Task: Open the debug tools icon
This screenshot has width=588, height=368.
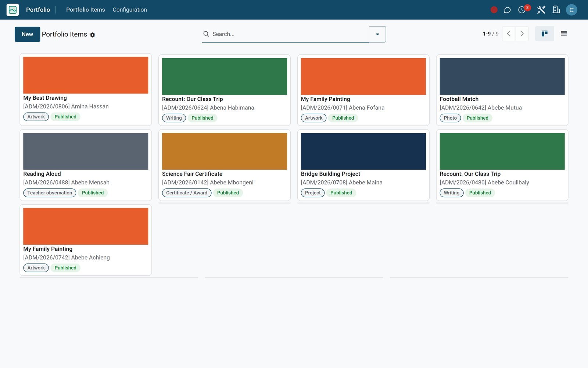Action: [541, 10]
